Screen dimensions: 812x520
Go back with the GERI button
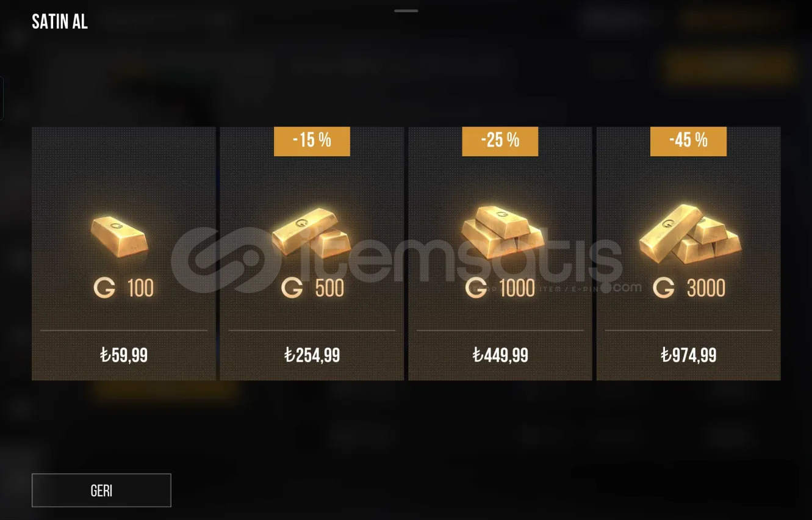[101, 490]
